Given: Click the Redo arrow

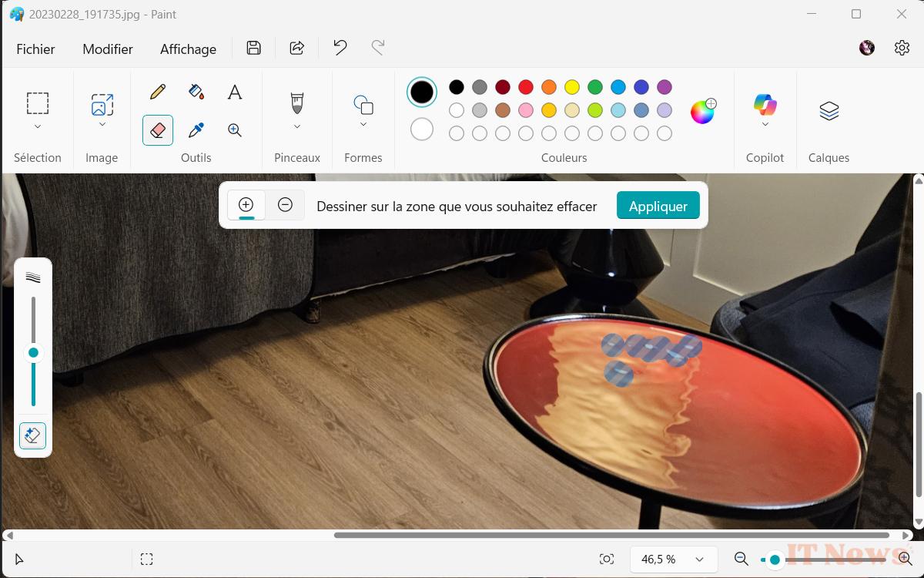Looking at the screenshot, I should click(x=378, y=48).
